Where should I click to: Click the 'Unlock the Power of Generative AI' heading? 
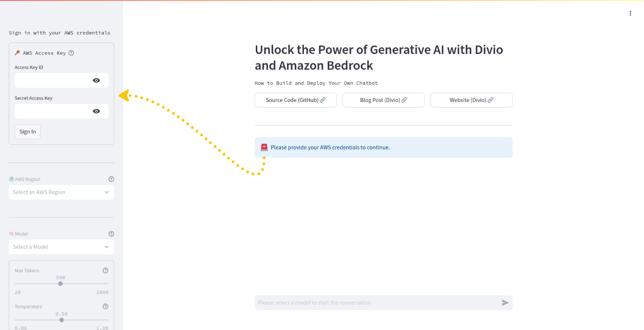click(x=379, y=57)
